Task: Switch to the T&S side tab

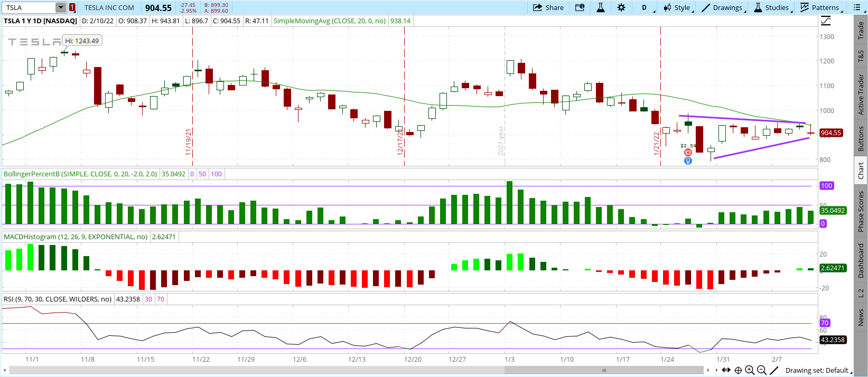Action: (861, 55)
